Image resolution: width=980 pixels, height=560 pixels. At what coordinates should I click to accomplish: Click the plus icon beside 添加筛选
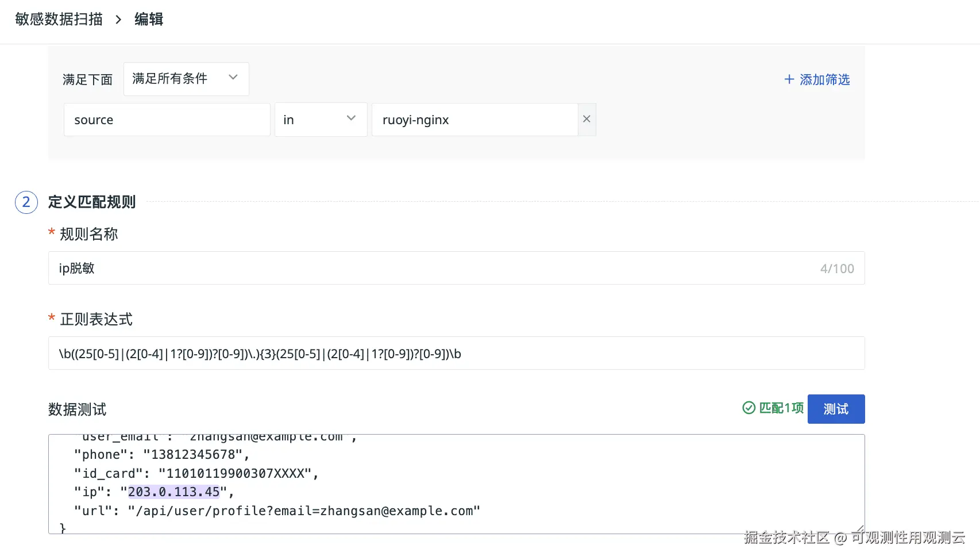click(x=789, y=79)
